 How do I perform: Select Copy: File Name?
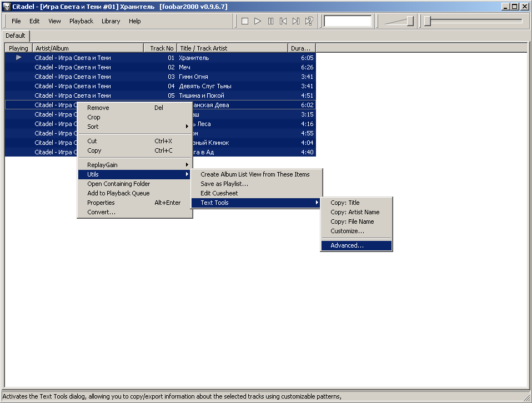point(357,222)
